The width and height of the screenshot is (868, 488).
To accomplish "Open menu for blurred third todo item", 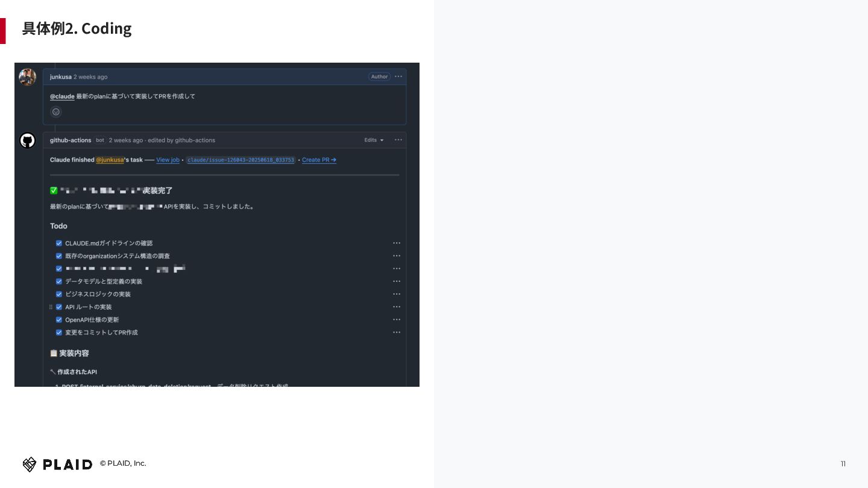I will [x=397, y=269].
